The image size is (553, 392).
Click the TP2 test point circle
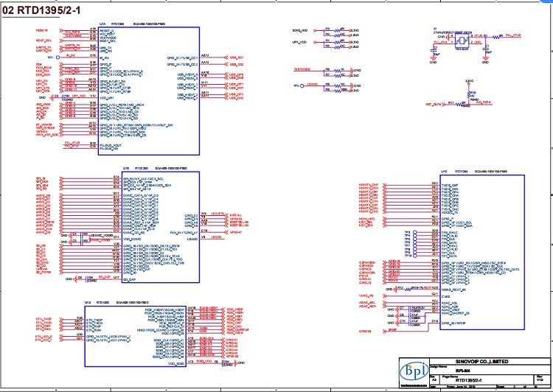tap(302, 85)
